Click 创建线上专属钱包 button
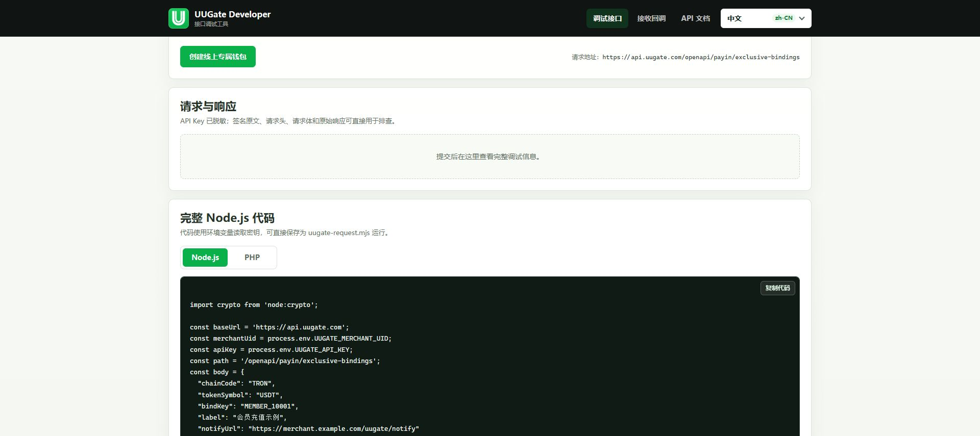980x436 pixels. point(218,57)
